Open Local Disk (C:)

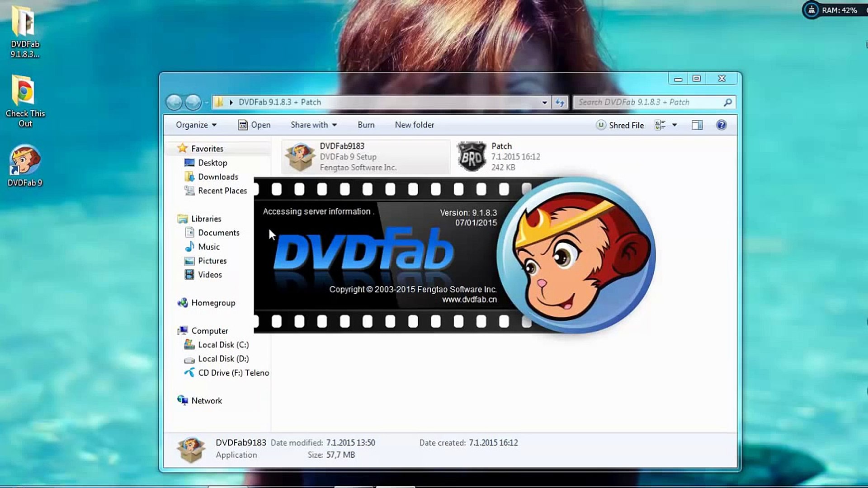point(223,345)
